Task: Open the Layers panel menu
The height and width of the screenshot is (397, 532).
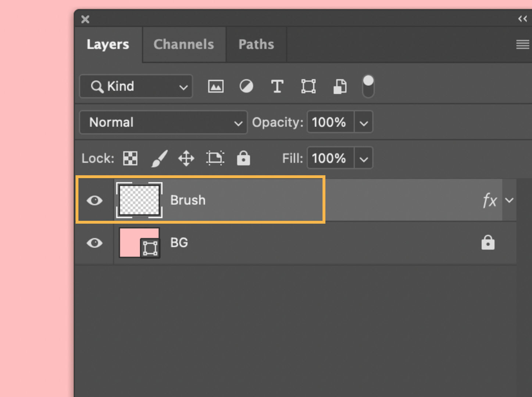Action: coord(522,44)
